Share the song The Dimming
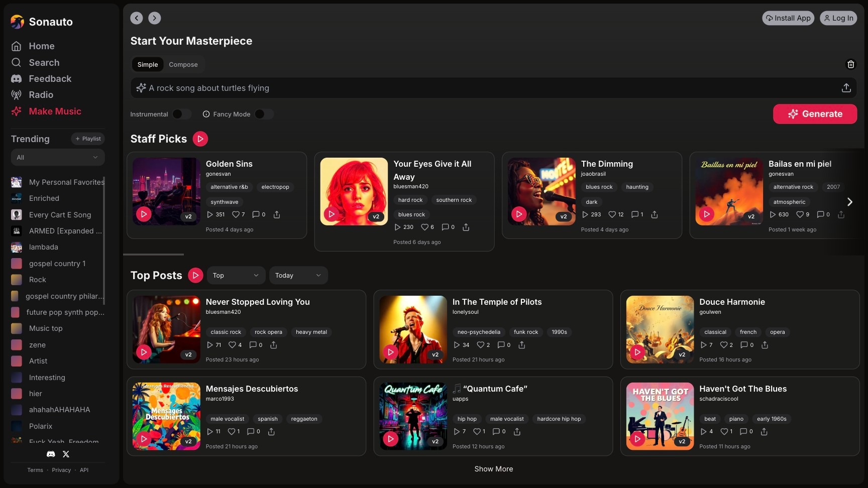868x488 pixels. (654, 214)
